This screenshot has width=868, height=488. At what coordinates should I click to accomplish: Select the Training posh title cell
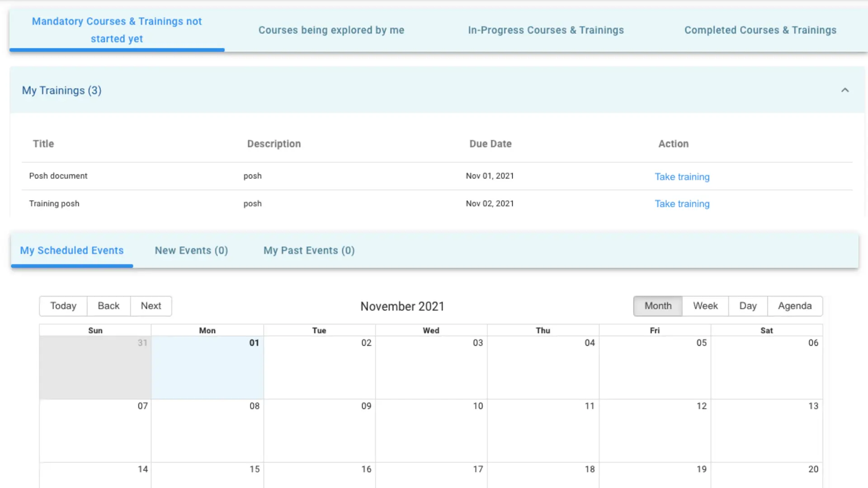tap(54, 203)
